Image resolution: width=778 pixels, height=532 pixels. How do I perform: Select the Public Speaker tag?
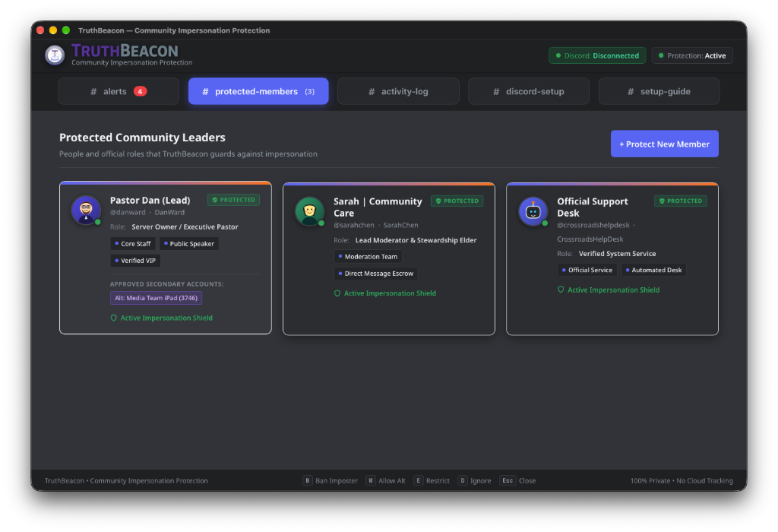coord(189,244)
